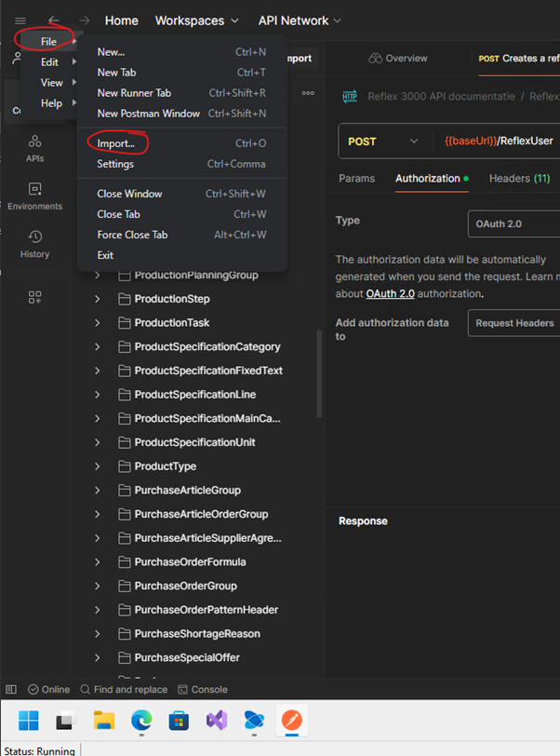Open Windows Start menu
The height and width of the screenshot is (756, 560).
29,721
